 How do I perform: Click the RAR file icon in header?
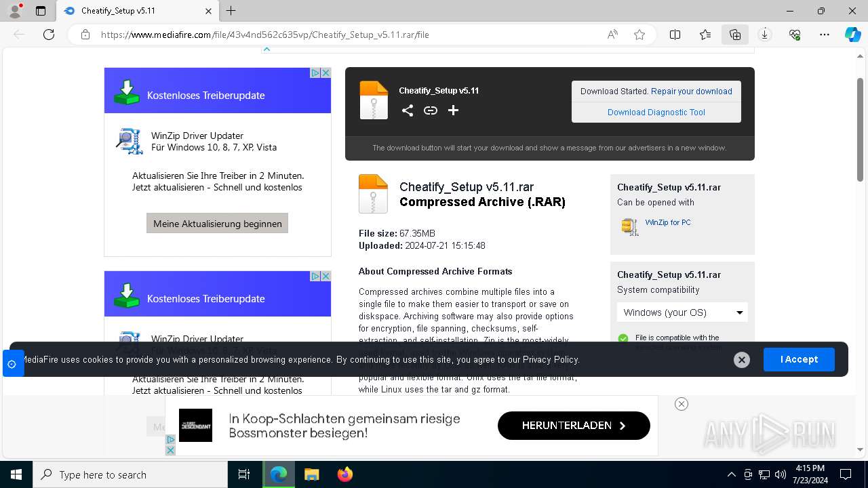(374, 100)
